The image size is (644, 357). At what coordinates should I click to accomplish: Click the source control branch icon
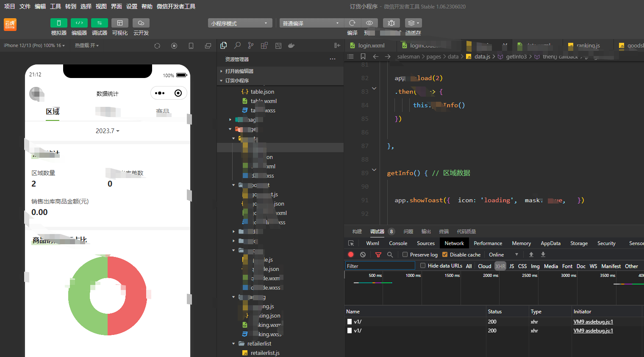coord(251,45)
